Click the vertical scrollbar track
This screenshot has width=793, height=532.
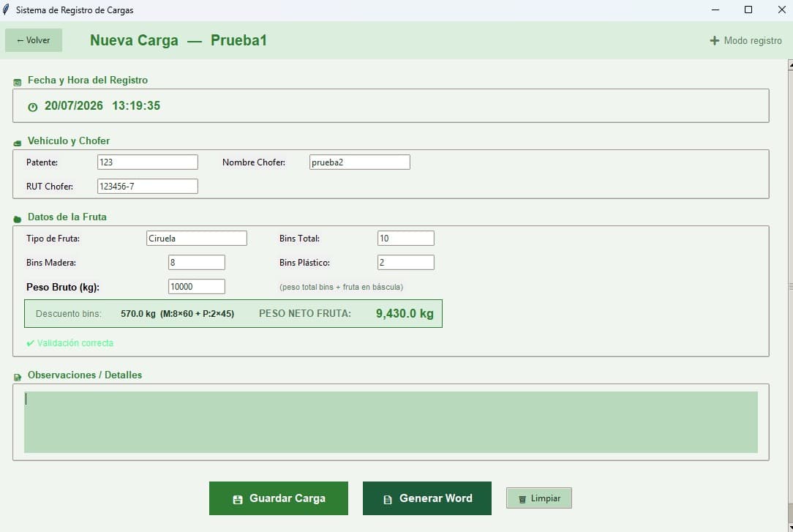point(791,296)
